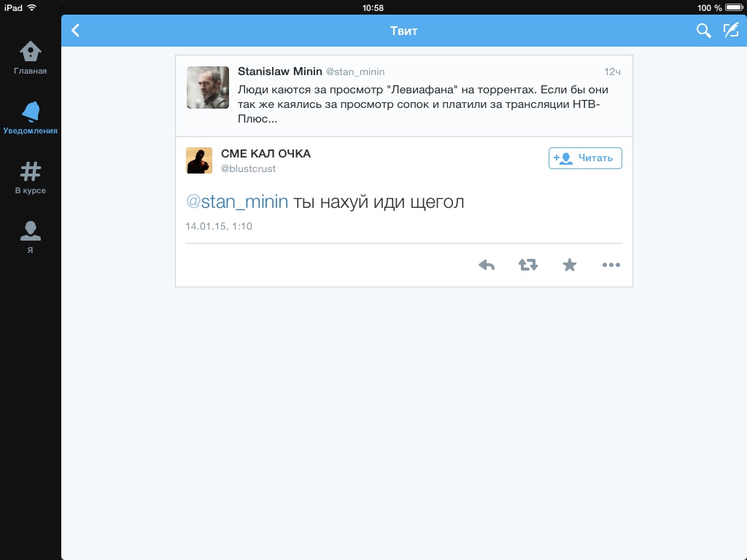Open the Главная home tab
Image resolution: width=747 pixels, height=560 pixels.
pyautogui.click(x=30, y=58)
